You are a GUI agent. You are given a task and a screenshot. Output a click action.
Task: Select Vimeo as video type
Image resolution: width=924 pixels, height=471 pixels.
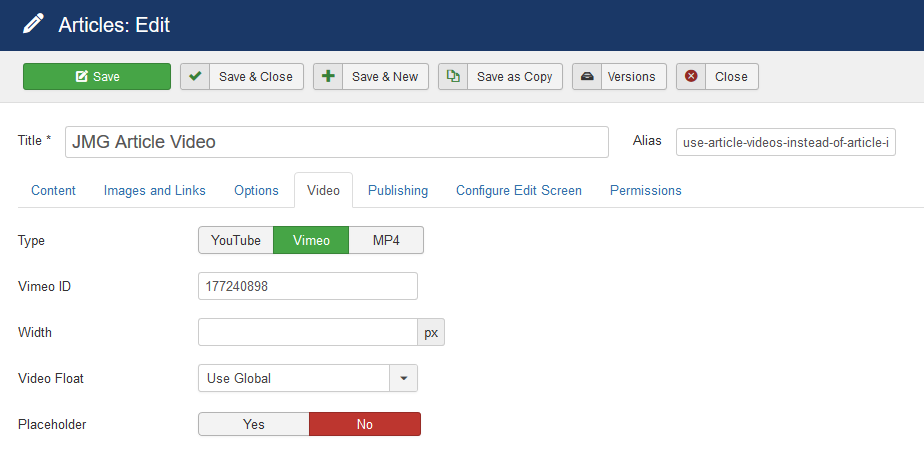point(311,241)
